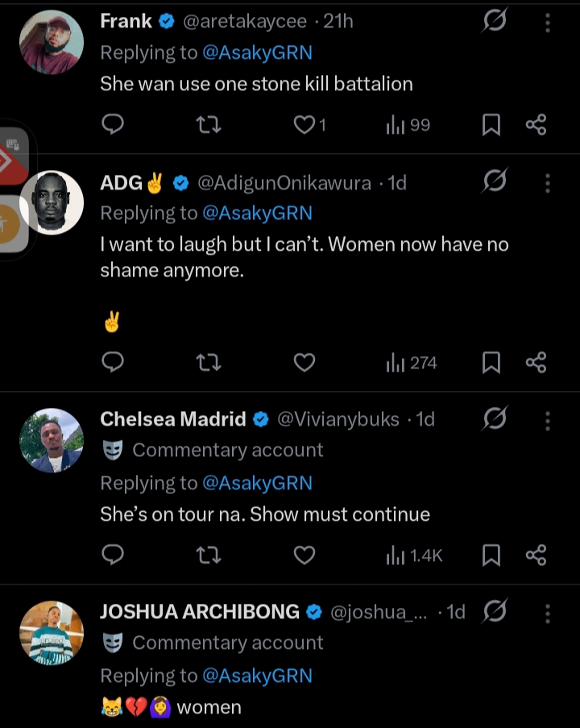The image size is (580, 728).
Task: Tap Grok icon on Frank's tweet
Action: click(x=494, y=22)
